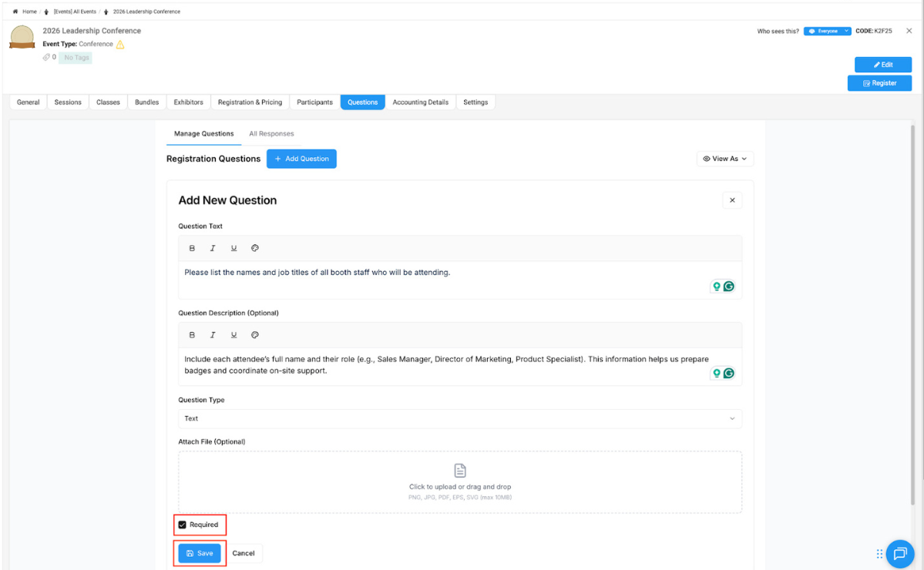This screenshot has height=570, width=924.
Task: Click Bold icon in Question Text toolbar
Action: coord(193,248)
